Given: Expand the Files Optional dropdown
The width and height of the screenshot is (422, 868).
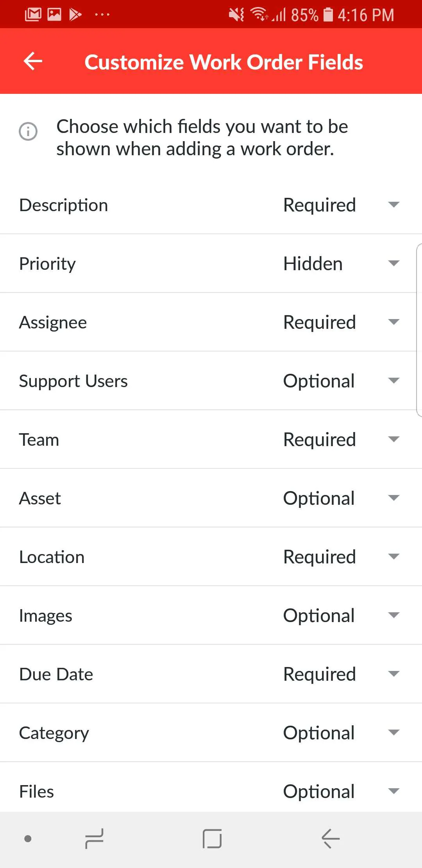Looking at the screenshot, I should [x=393, y=791].
